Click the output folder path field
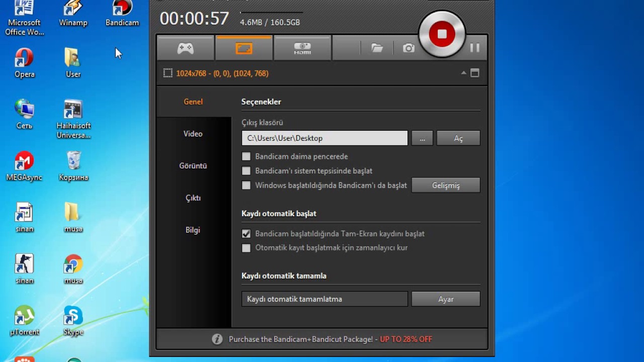The height and width of the screenshot is (362, 644). click(x=325, y=138)
